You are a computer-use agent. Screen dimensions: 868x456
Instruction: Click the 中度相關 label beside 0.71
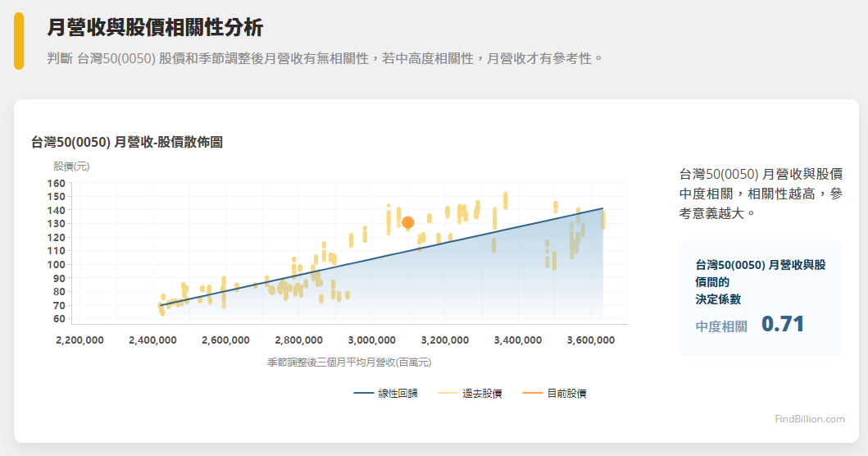721,326
